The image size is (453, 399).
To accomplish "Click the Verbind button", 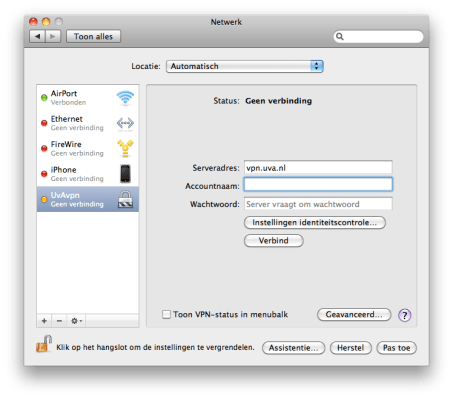I will click(x=274, y=241).
